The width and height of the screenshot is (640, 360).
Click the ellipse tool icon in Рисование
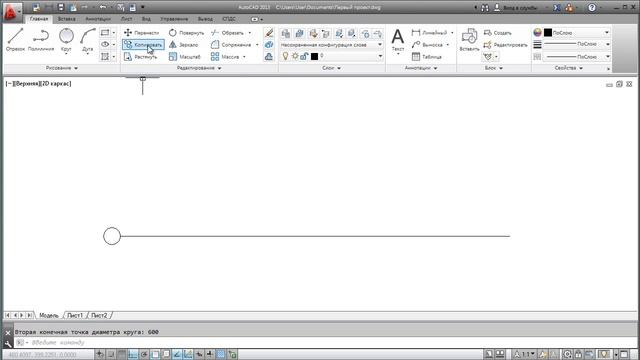[105, 44]
